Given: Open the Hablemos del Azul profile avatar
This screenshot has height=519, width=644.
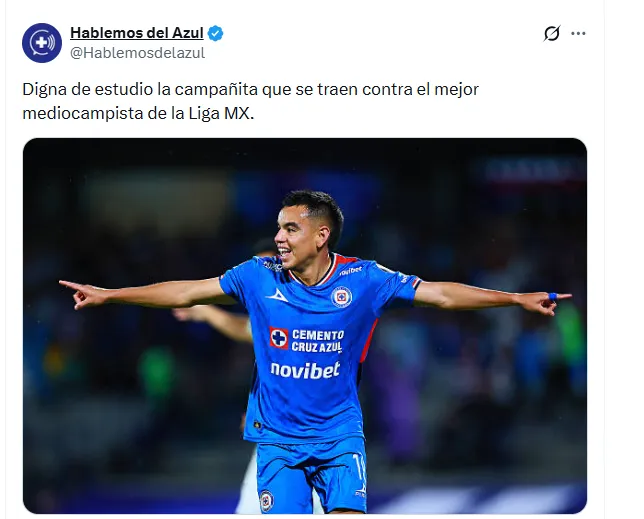Looking at the screenshot, I should [42, 43].
